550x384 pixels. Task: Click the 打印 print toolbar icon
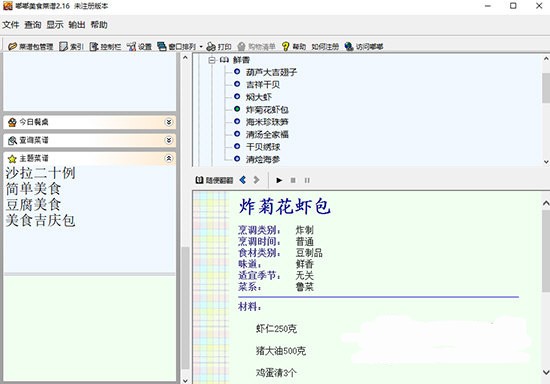point(211,46)
